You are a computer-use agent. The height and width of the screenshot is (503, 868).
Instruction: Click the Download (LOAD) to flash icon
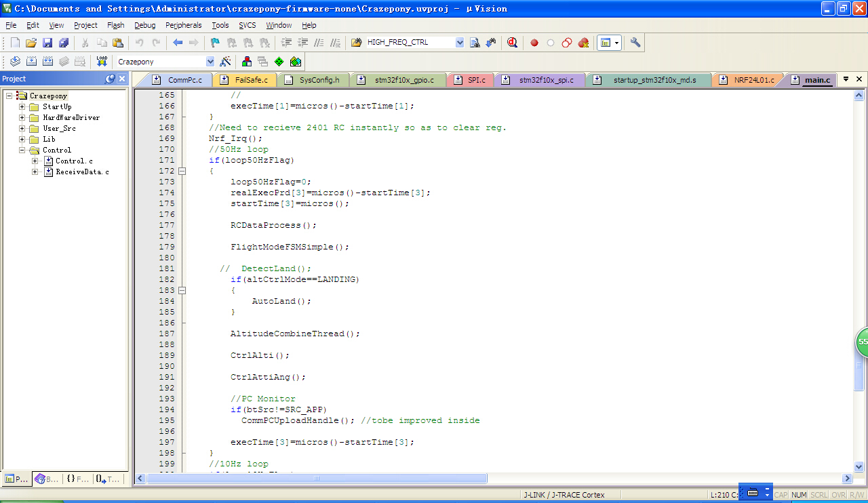(102, 62)
